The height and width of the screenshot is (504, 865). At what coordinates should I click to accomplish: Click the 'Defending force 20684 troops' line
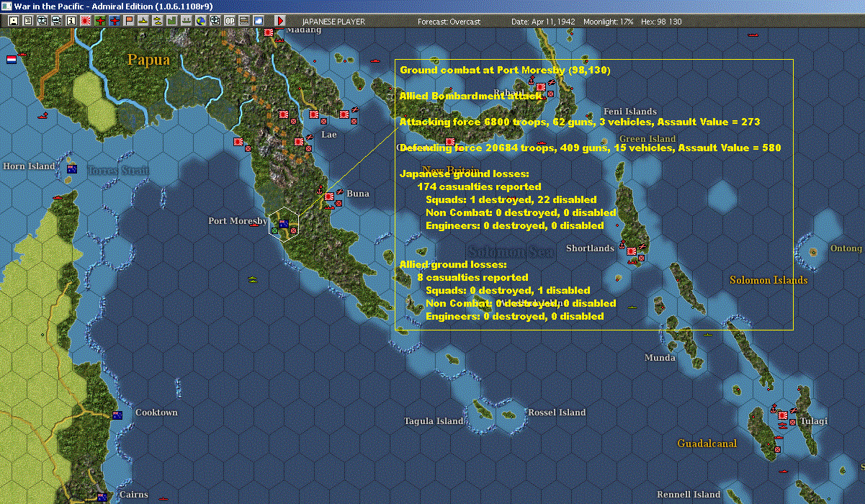[591, 148]
